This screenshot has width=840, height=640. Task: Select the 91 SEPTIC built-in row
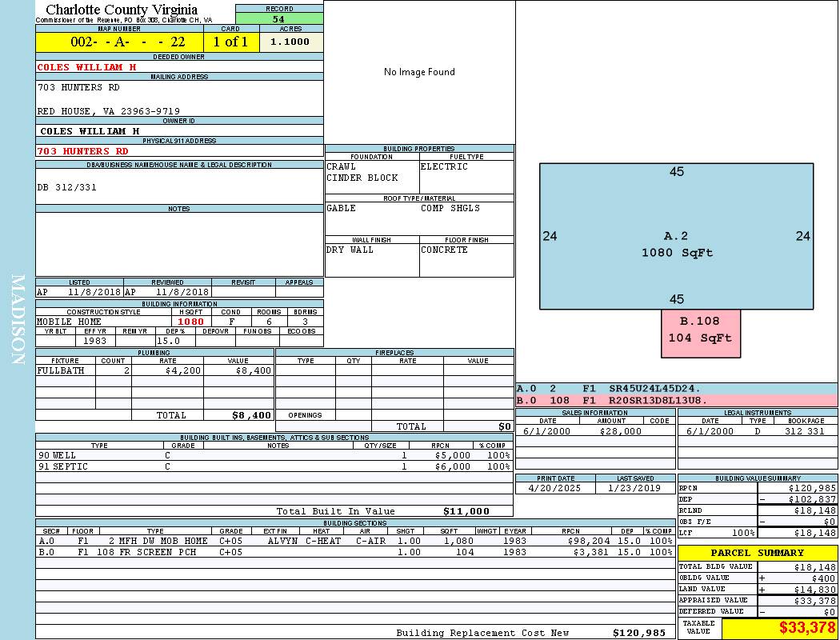[64, 466]
